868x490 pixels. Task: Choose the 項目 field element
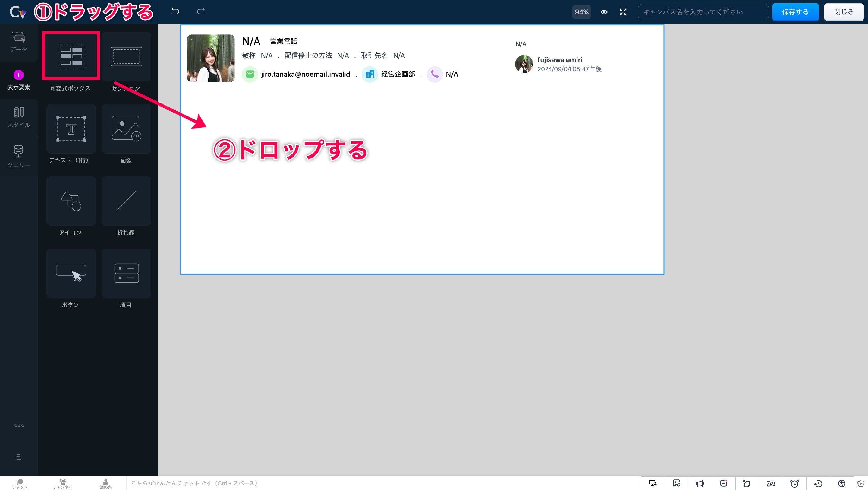[126, 273]
